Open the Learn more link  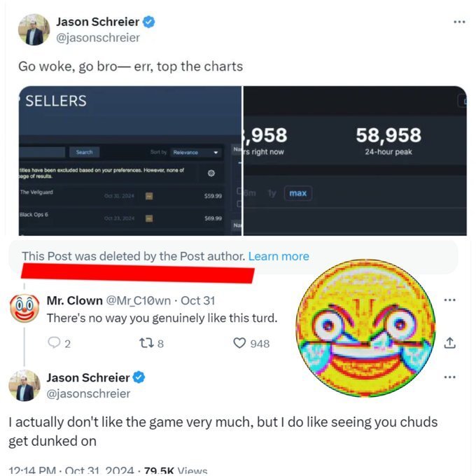[279, 256]
